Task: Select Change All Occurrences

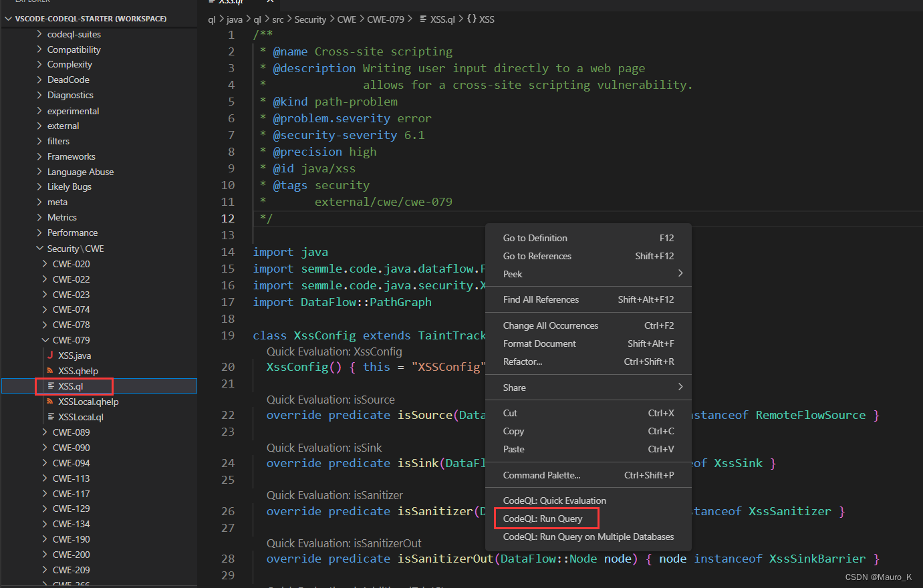Action: tap(588, 325)
